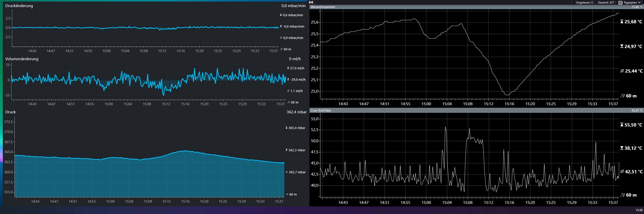Click the average icon beside 25,44 °C

[622, 71]
